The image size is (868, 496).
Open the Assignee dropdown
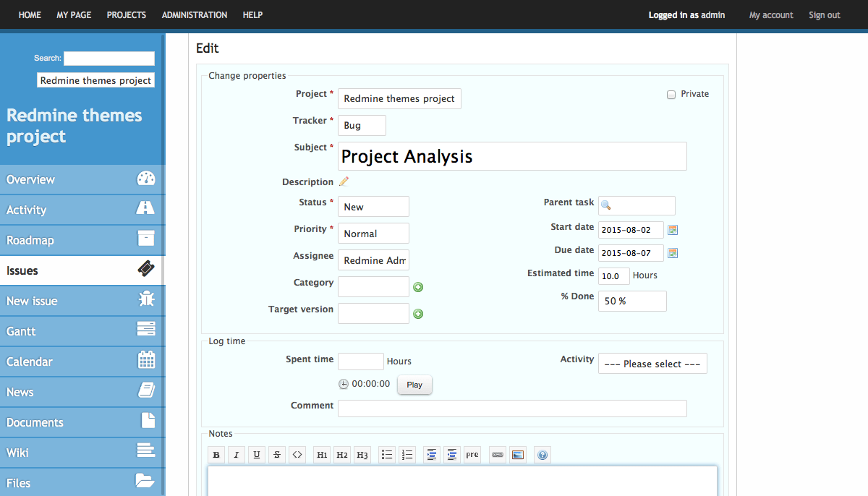tap(373, 260)
